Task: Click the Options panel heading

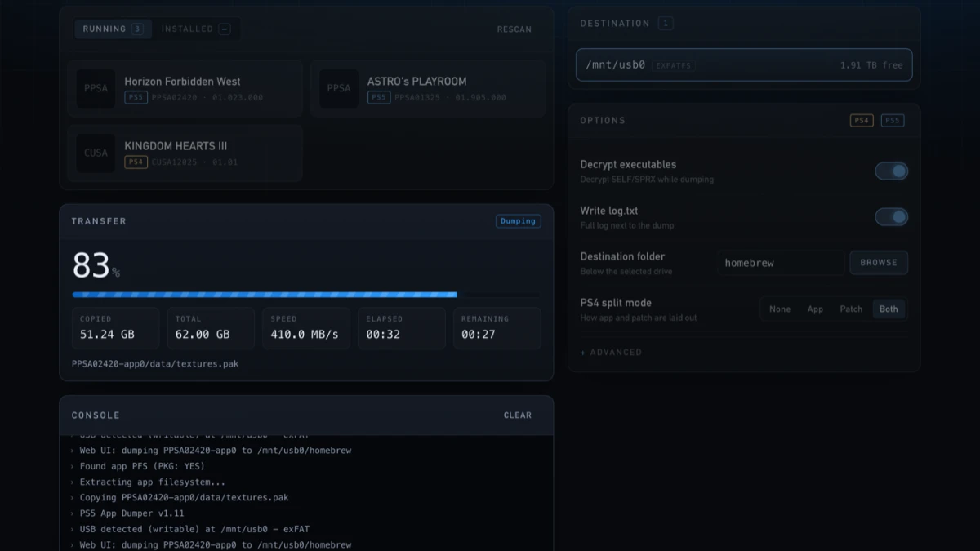Action: click(603, 121)
